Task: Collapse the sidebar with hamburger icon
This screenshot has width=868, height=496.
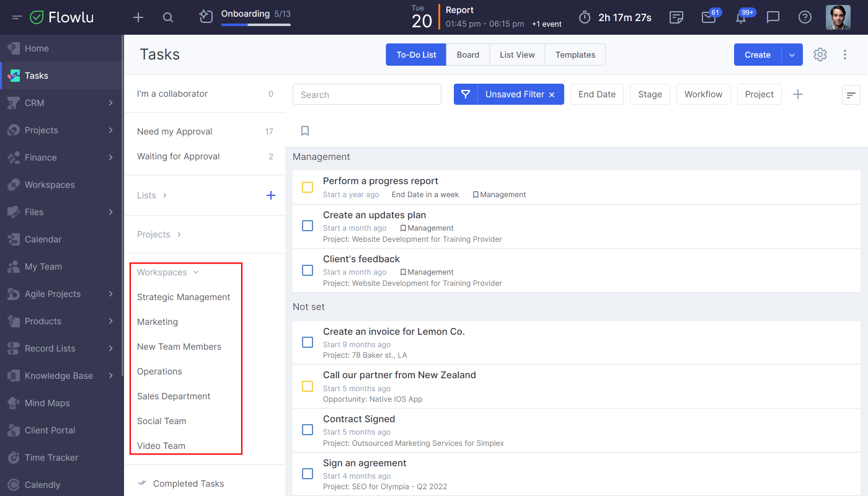Action: [x=17, y=17]
